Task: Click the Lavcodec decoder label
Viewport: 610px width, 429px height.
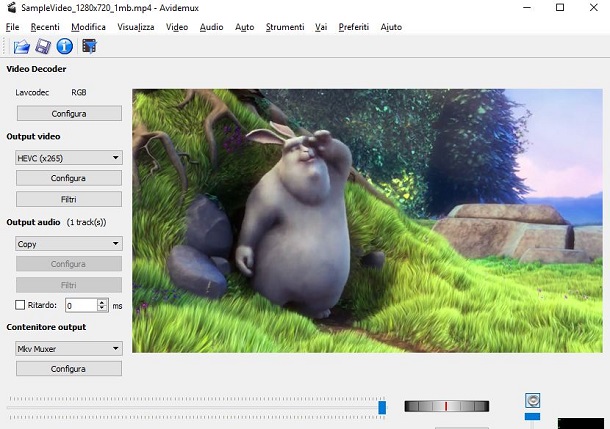Action: [x=32, y=93]
